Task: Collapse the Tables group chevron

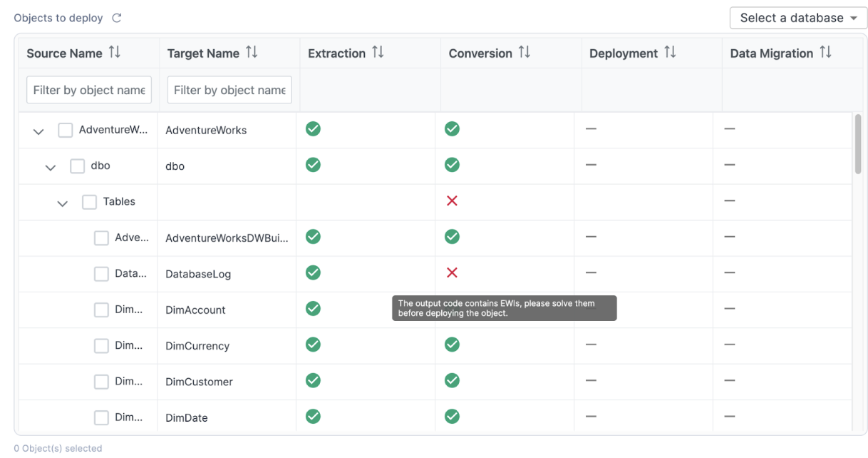Action: 63,203
